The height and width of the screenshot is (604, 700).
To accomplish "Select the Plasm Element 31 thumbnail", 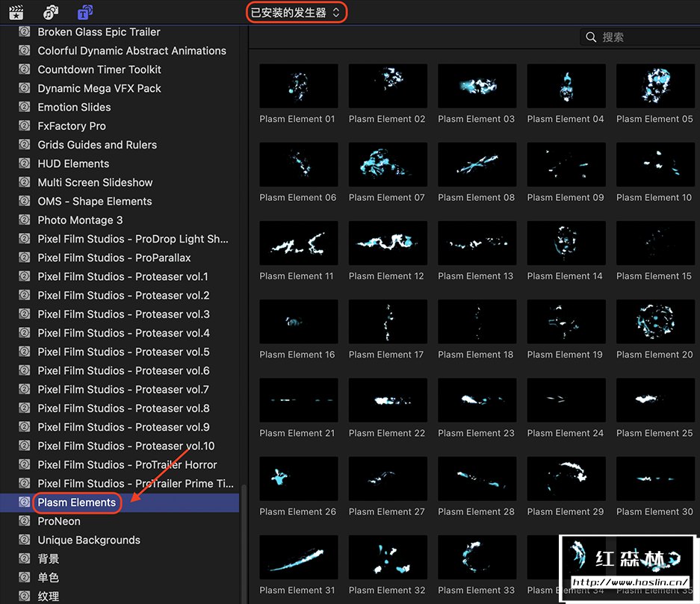I will (x=299, y=557).
